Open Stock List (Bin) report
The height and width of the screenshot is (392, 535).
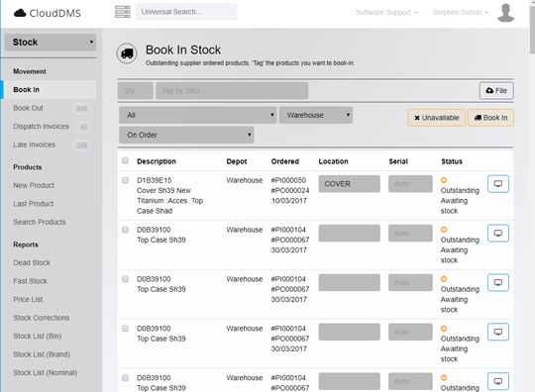pos(38,337)
